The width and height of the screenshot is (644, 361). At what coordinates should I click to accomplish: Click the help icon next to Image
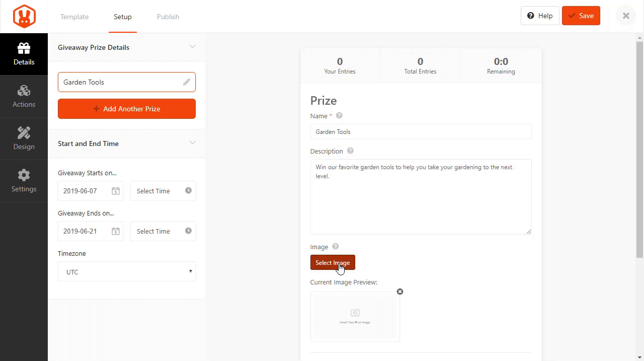coord(335,247)
